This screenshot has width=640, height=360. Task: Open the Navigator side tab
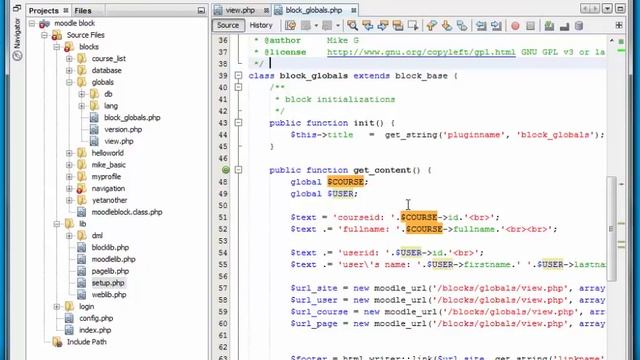[x=17, y=40]
